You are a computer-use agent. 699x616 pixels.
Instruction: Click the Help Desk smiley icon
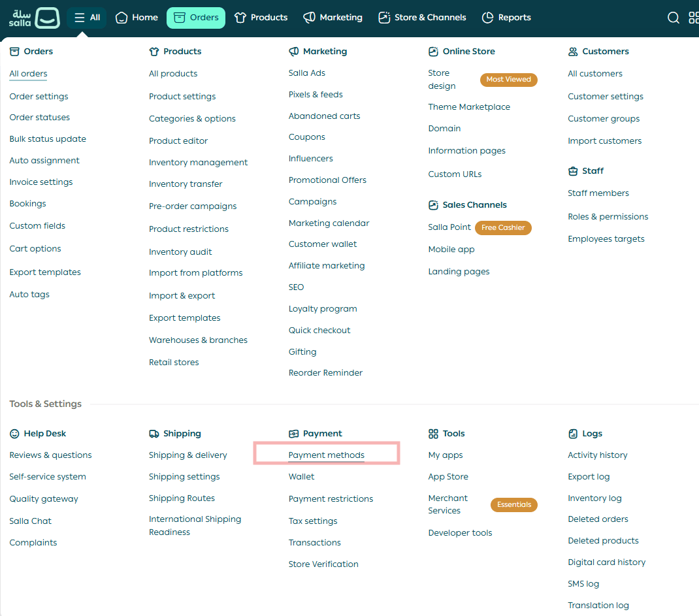[x=15, y=433]
